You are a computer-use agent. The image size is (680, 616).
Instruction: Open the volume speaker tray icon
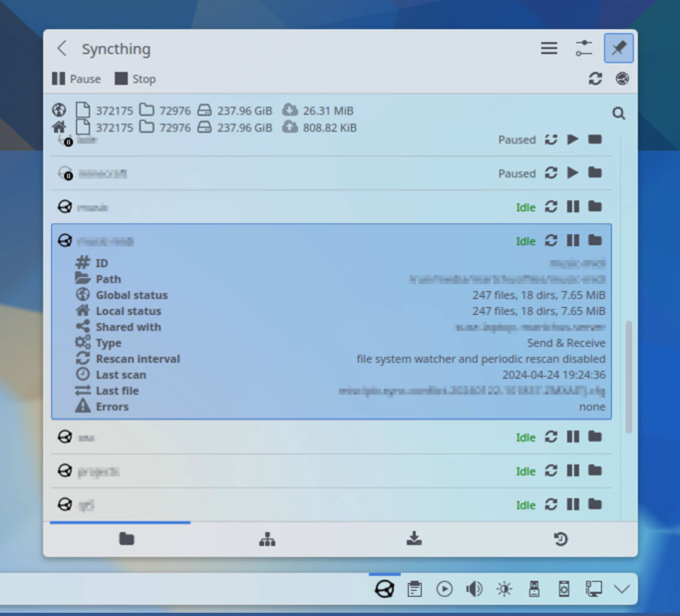click(474, 589)
